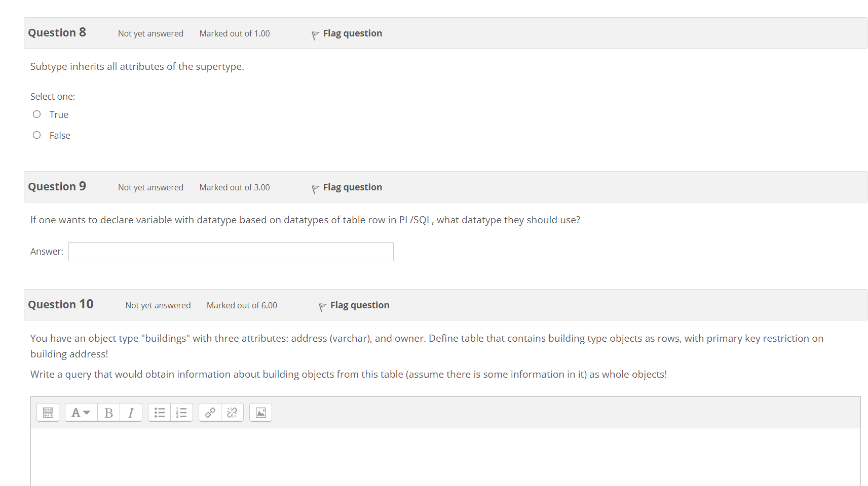Apply italic formatting in editor
Image resolution: width=868 pixels, height=486 pixels.
[131, 413]
